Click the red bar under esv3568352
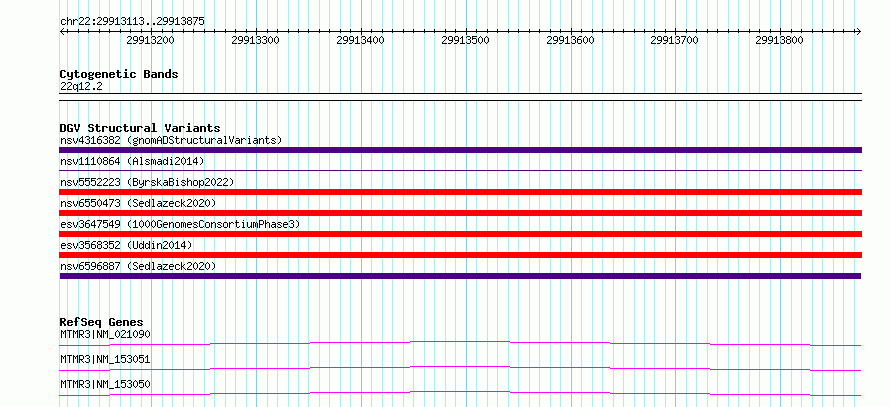 point(460,255)
